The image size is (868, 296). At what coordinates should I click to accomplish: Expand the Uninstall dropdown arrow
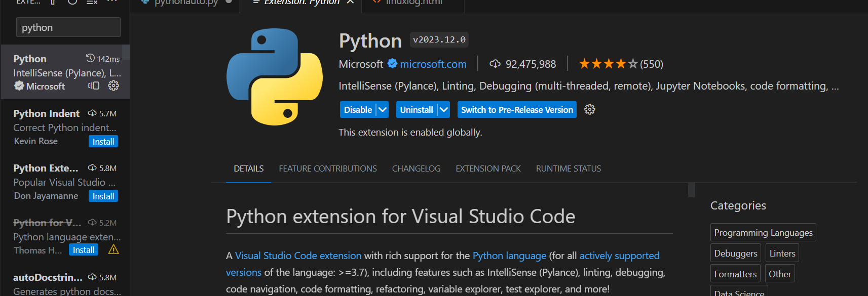444,110
